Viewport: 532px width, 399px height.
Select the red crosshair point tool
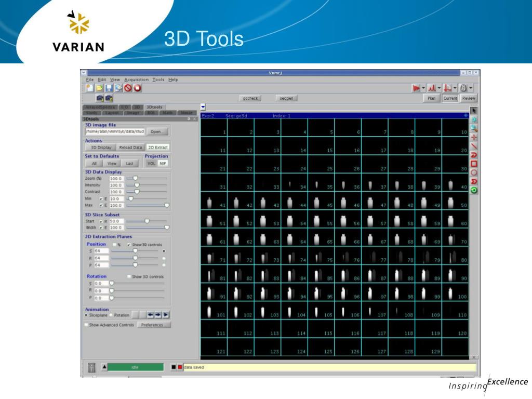[474, 137]
